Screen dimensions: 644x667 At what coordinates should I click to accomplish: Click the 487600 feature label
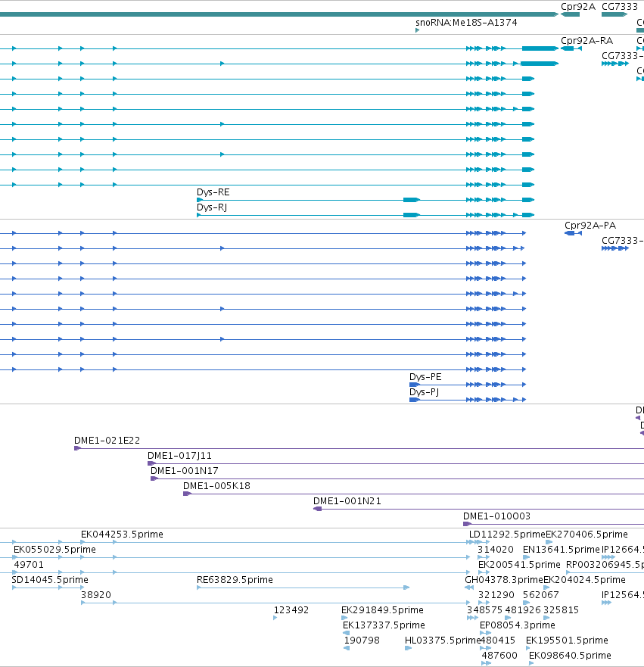(x=499, y=656)
